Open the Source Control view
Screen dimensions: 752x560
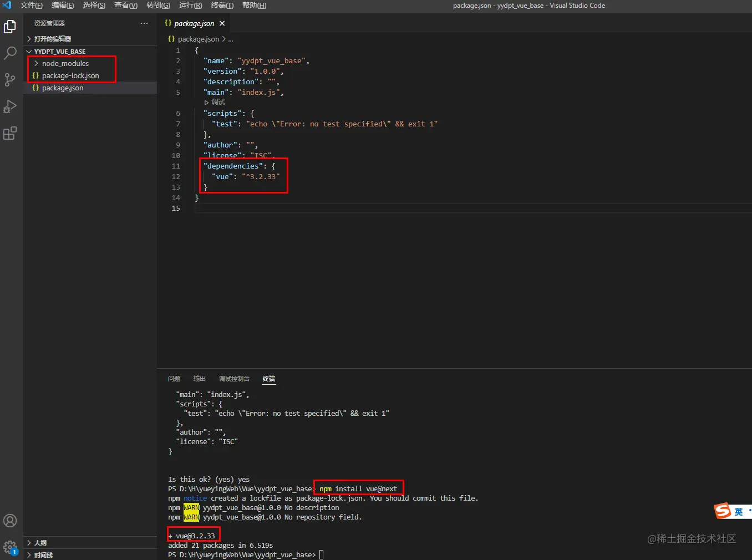tap(10, 80)
